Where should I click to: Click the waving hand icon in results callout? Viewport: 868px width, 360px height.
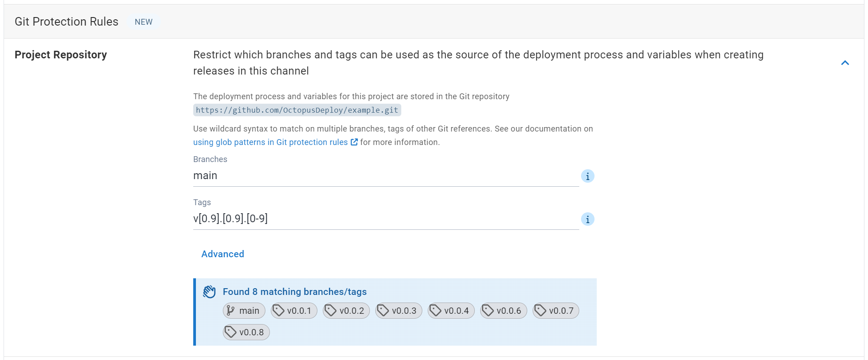pyautogui.click(x=209, y=292)
